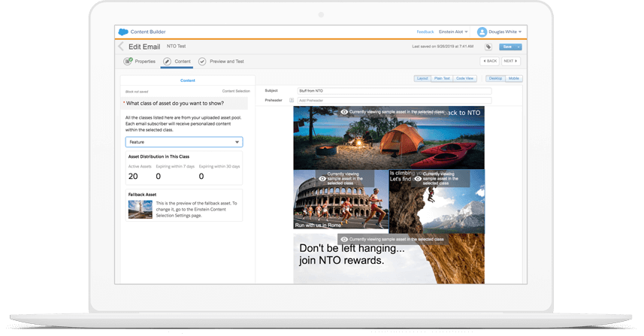
Task: Click the Subject input field
Action: pyautogui.click(x=394, y=90)
